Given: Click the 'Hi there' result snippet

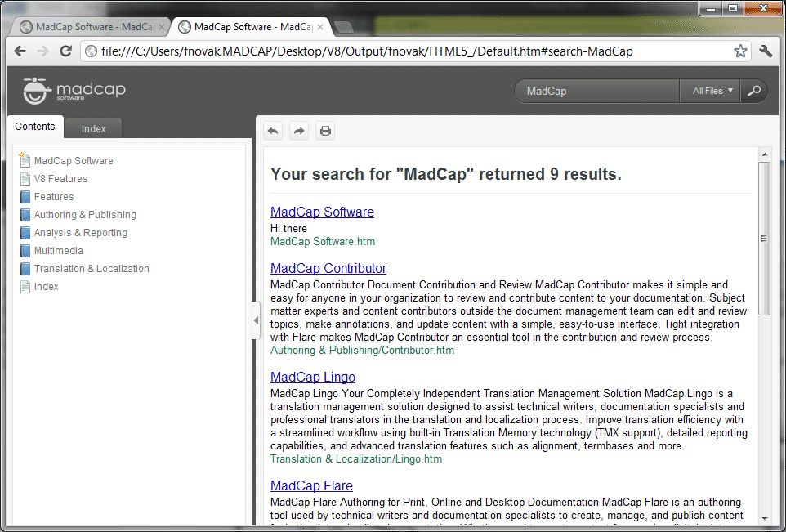Looking at the screenshot, I should point(288,229).
